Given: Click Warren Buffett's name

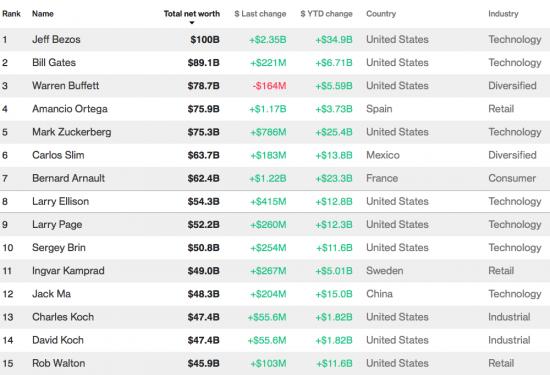Looking at the screenshot, I should [66, 86].
